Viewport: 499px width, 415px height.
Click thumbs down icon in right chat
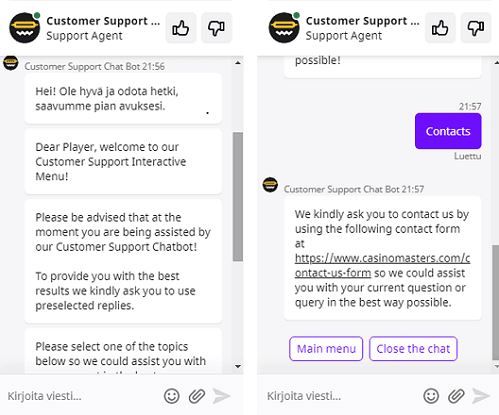(476, 28)
